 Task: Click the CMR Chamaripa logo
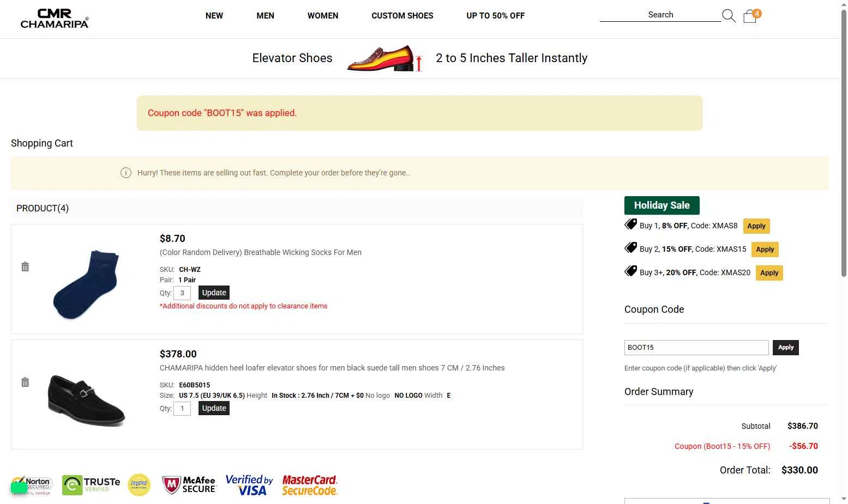pos(55,18)
